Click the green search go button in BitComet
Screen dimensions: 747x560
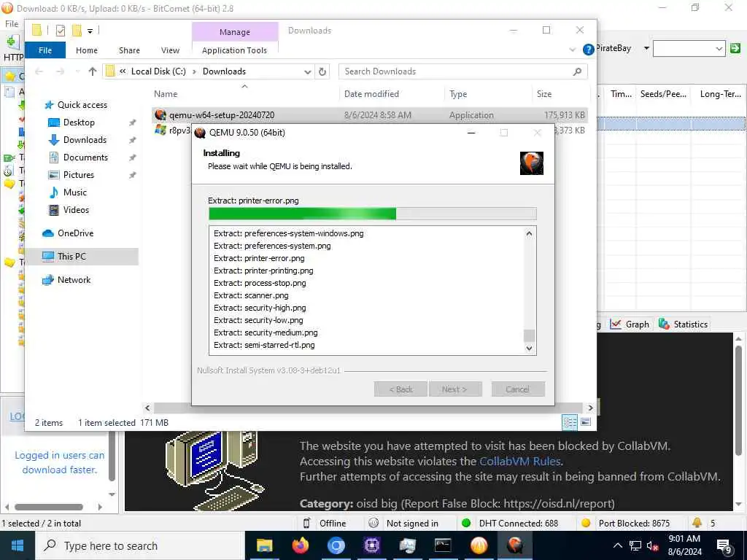[x=735, y=48]
